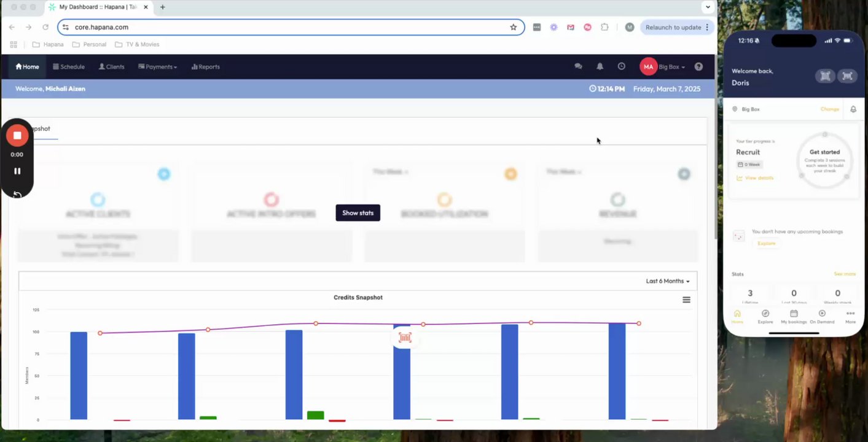The height and width of the screenshot is (442, 868).
Task: Open the chat messages icon
Action: [578, 66]
